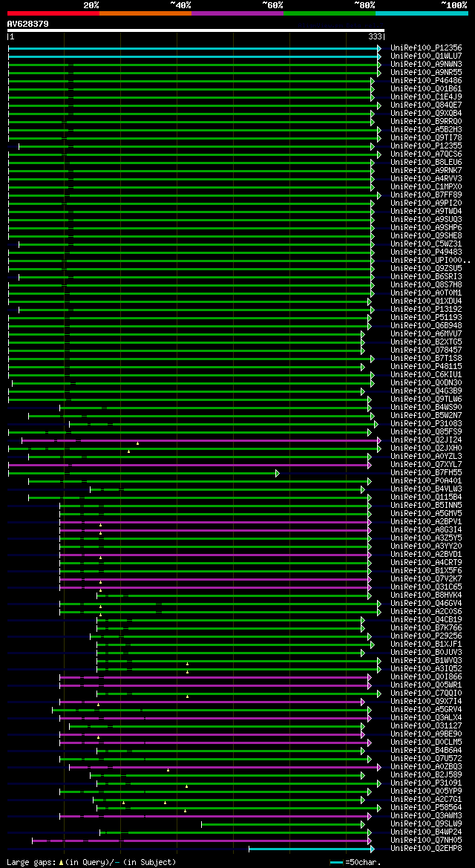
Task: Click the red 20% identity legend segment
Action: pos(53,13)
